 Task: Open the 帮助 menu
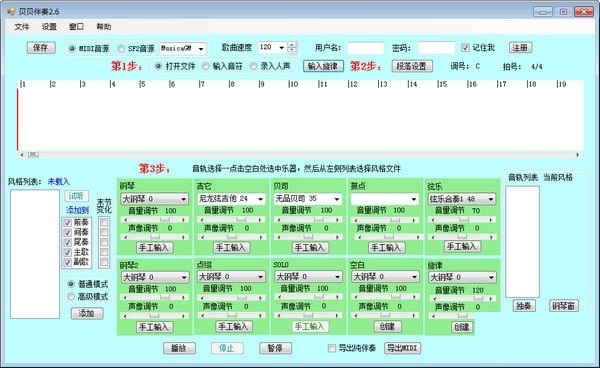(104, 27)
